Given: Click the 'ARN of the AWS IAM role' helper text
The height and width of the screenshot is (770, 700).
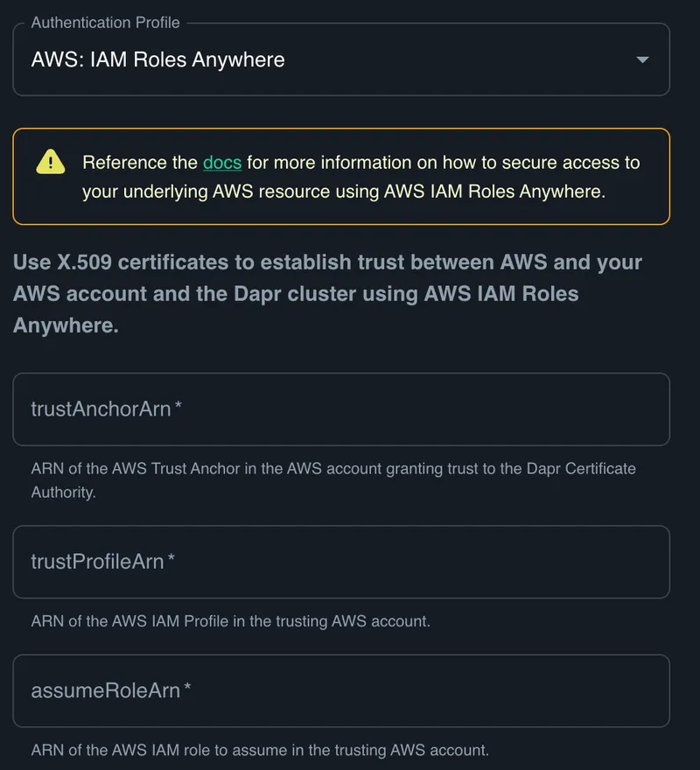Looking at the screenshot, I should click(259, 751).
